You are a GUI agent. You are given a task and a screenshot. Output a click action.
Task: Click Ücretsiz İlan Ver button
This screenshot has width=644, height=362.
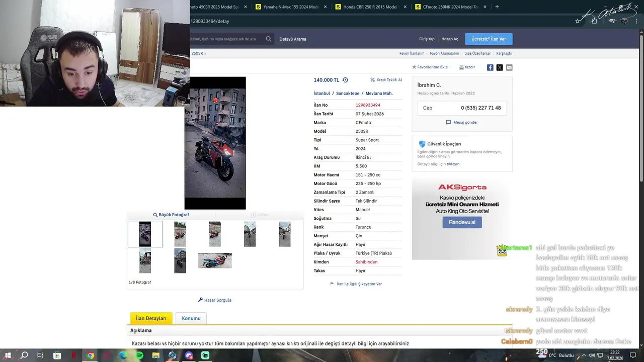pos(489,39)
